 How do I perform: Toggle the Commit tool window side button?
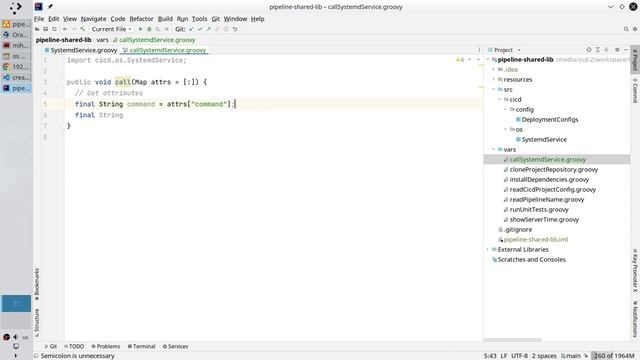pos(635,90)
